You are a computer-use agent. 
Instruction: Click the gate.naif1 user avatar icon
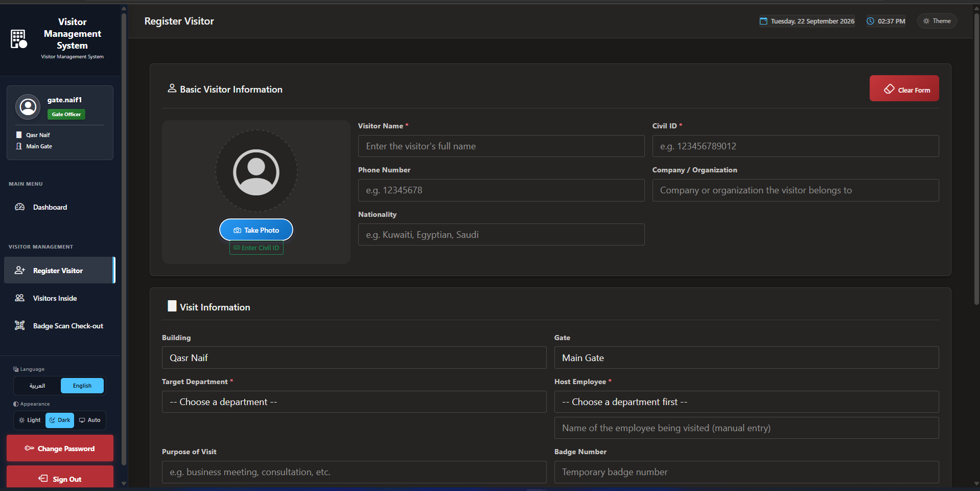pyautogui.click(x=28, y=107)
